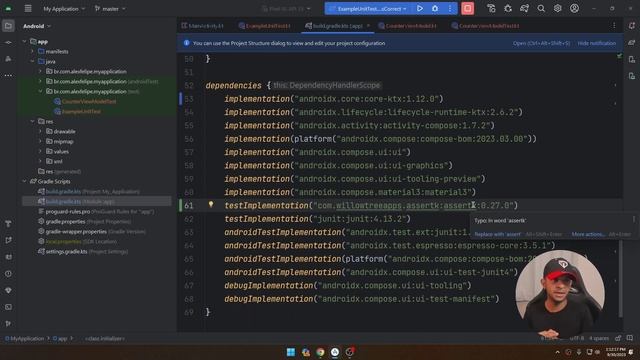This screenshot has height=360, width=640.
Task: Open Device Manager side panel icon
Action: coord(631,60)
